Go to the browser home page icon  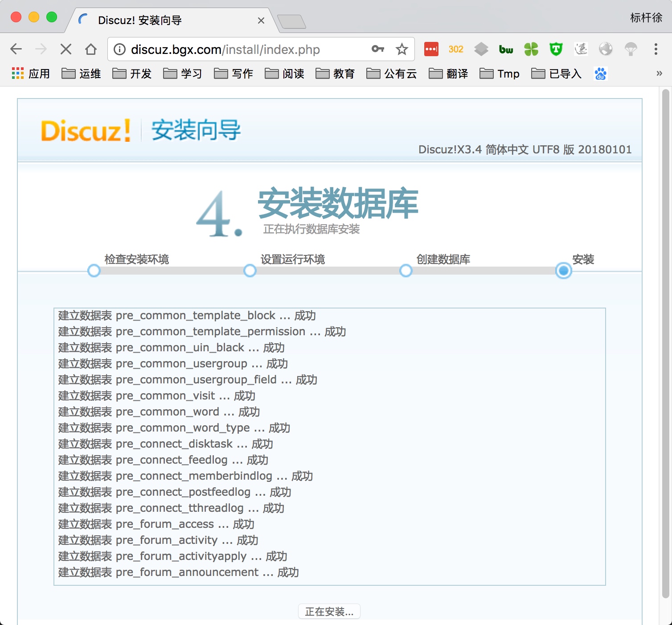click(91, 49)
